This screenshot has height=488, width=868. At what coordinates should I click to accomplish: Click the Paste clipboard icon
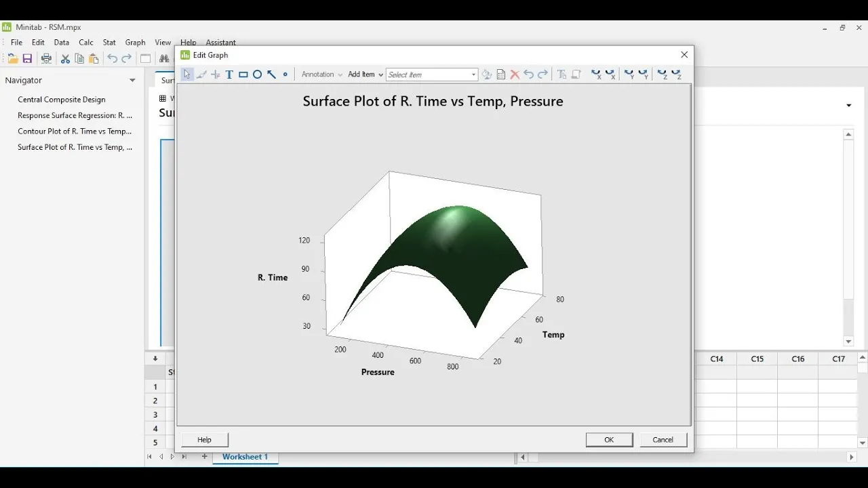[94, 59]
